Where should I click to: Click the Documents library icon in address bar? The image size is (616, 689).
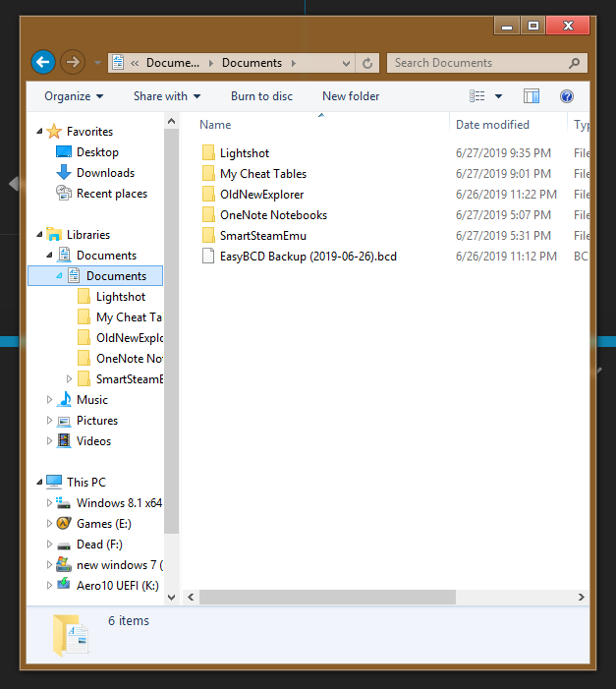pyautogui.click(x=118, y=62)
